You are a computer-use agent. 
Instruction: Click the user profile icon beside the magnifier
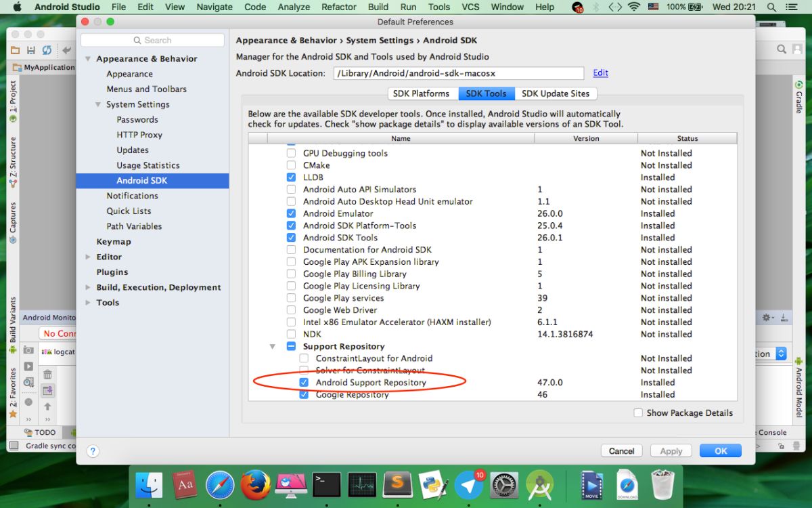pos(796,49)
